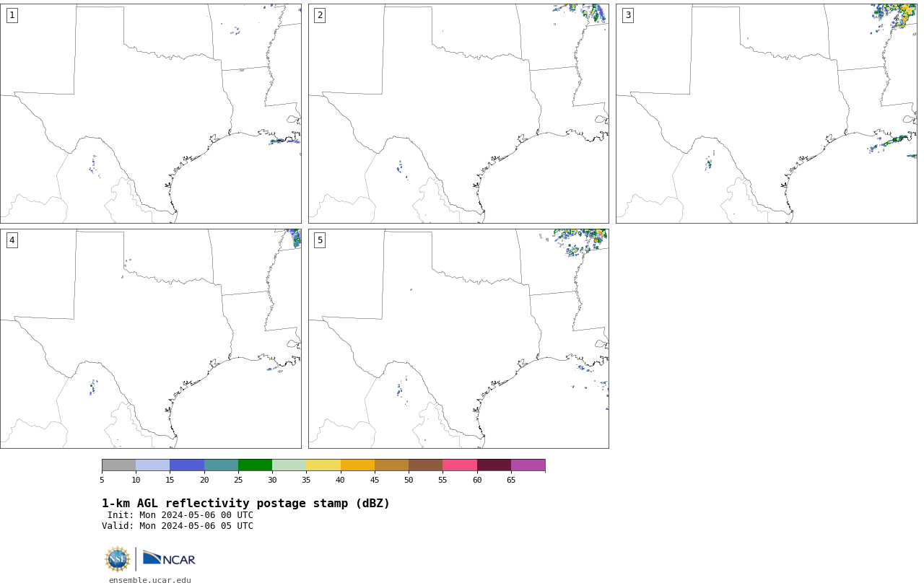This screenshot has width=924, height=588.
Task: Click the panel number 5 label
Action: [x=320, y=240]
